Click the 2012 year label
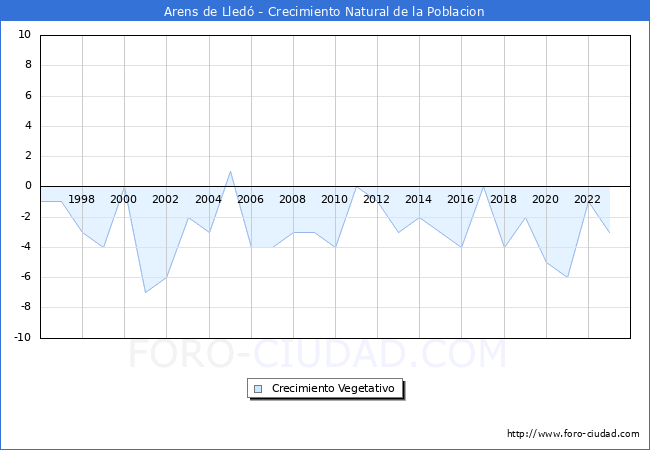 [x=376, y=199]
